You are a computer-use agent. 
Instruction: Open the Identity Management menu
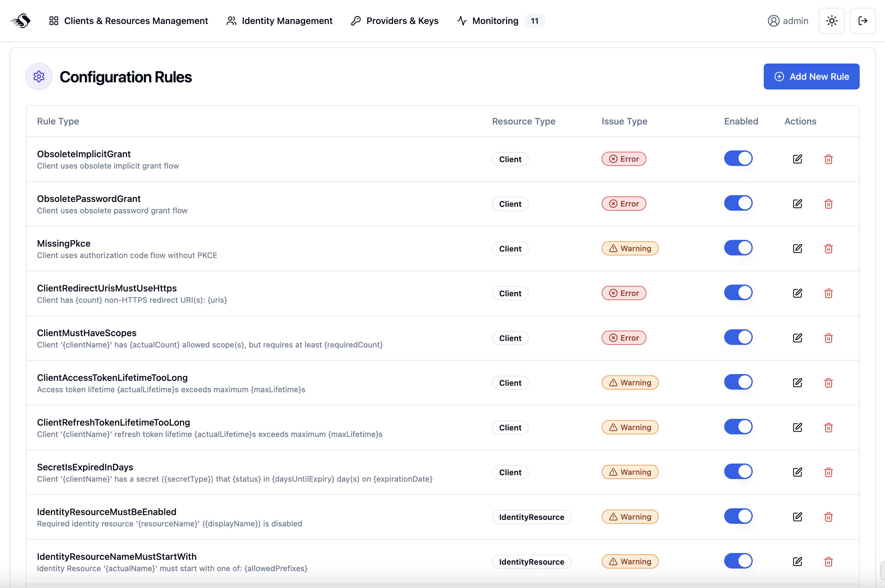click(x=279, y=21)
